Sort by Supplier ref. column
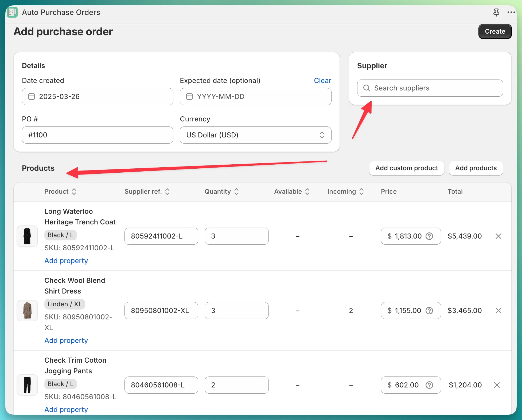The height and width of the screenshot is (420, 522). (x=147, y=192)
